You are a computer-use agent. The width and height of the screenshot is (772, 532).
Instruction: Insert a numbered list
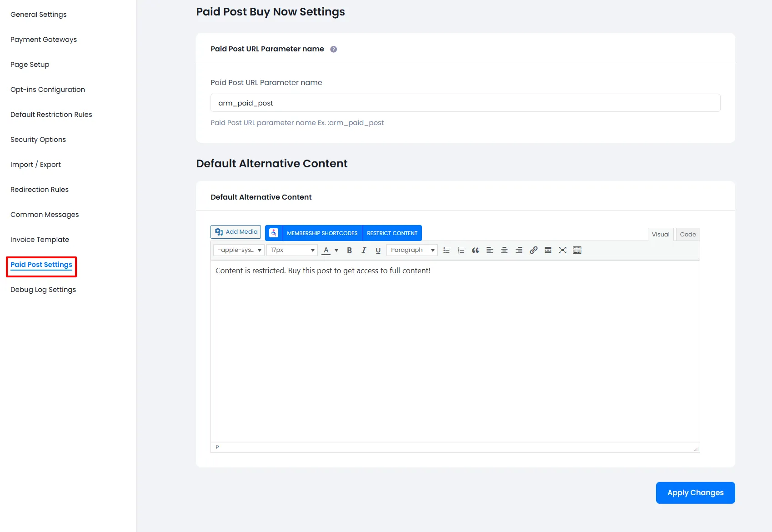click(x=461, y=250)
